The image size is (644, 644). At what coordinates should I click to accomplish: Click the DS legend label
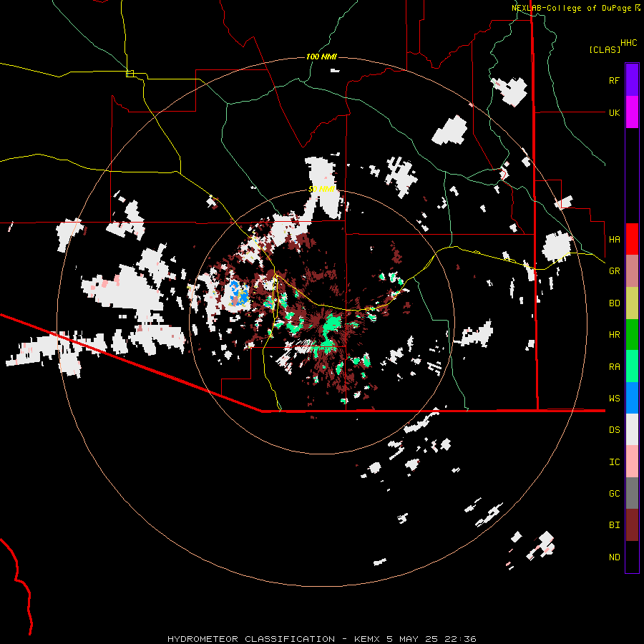click(614, 430)
